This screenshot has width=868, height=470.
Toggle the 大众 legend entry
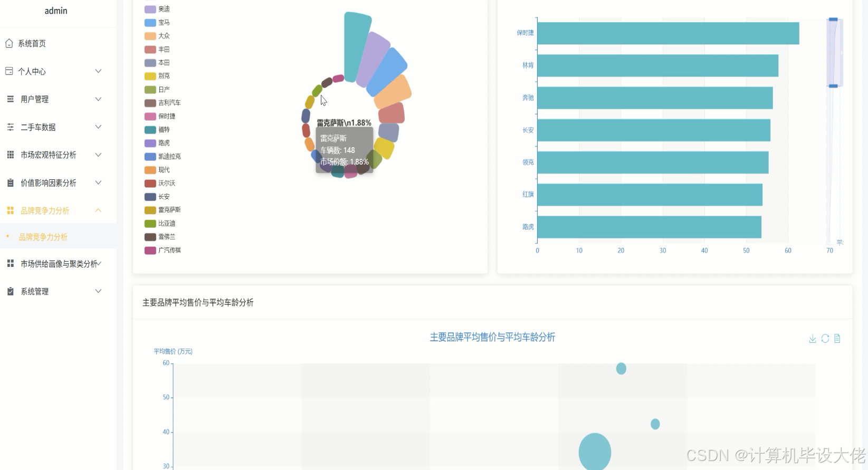[157, 36]
